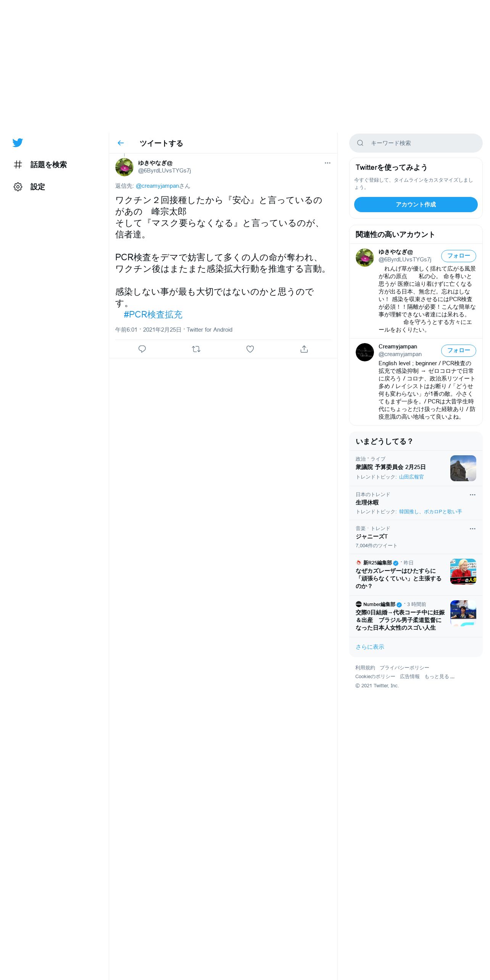
Task: Share the tweet via the share icon
Action: pos(304,349)
